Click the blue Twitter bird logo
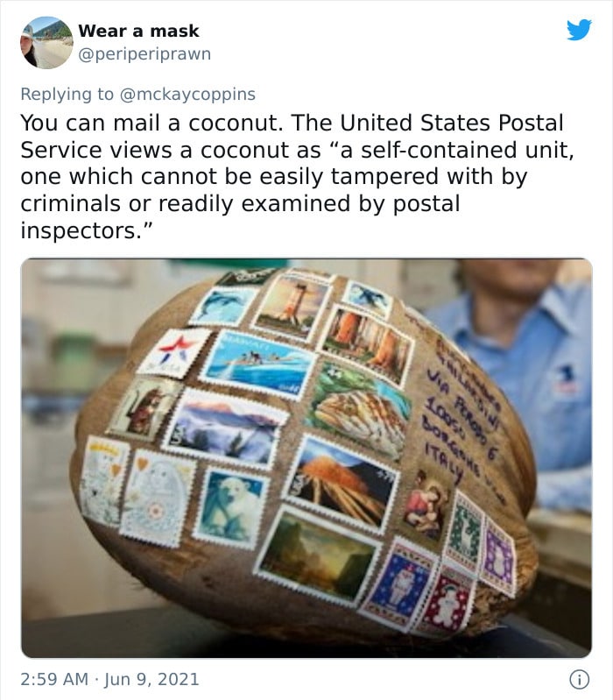 (x=579, y=30)
